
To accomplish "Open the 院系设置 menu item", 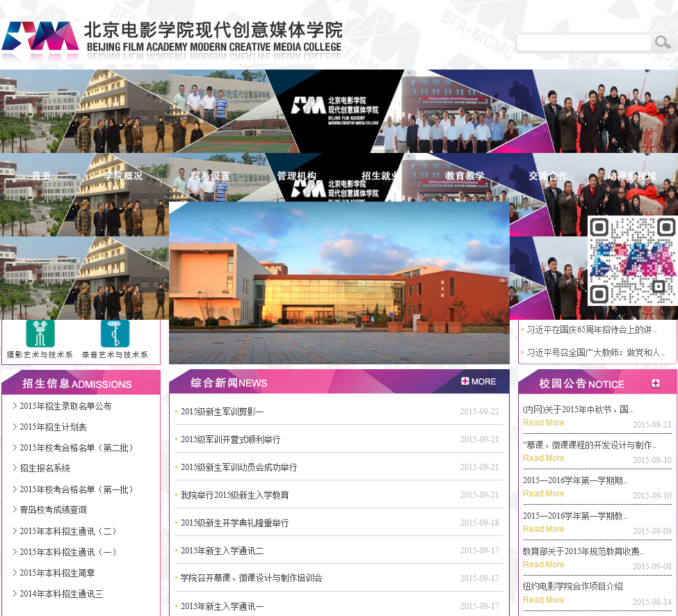I will click(211, 175).
